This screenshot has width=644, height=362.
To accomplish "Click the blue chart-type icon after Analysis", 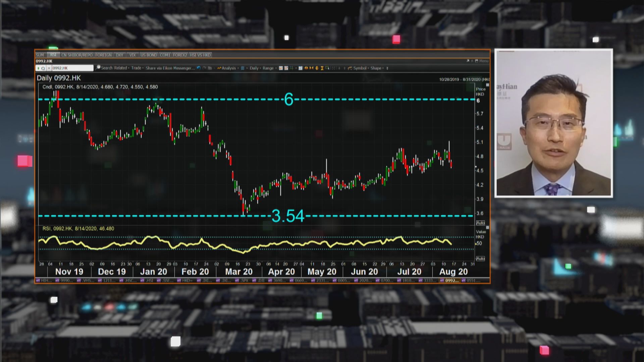I will coord(243,68).
